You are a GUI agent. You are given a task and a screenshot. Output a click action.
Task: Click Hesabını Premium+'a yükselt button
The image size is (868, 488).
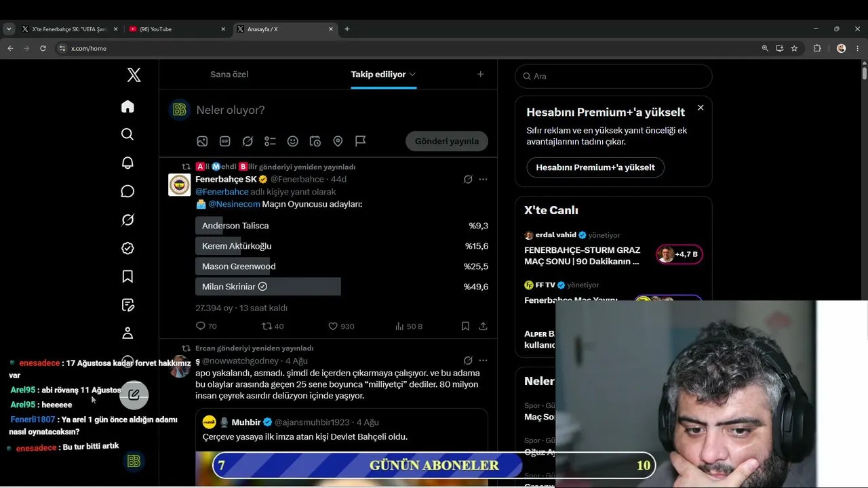tap(595, 167)
